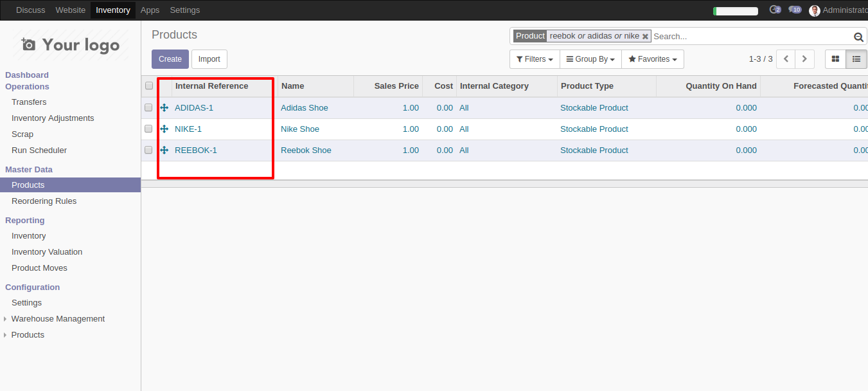868x391 pixels.
Task: Open the REEBOK-1 internal reference
Action: click(x=196, y=150)
